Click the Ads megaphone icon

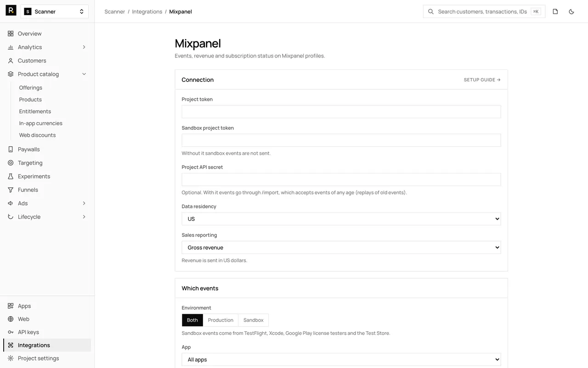[x=11, y=203]
